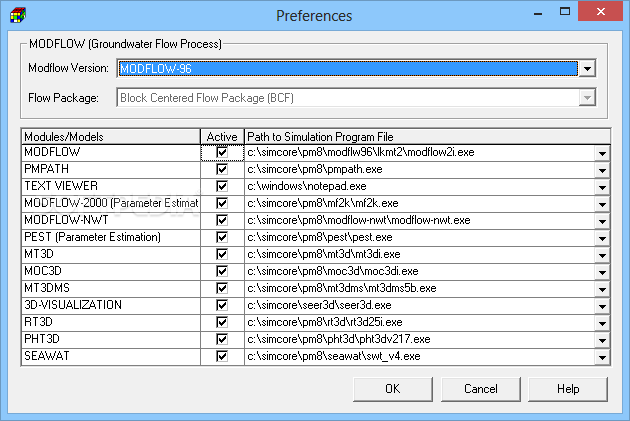
Task: Click the Active column header
Action: coord(222,137)
